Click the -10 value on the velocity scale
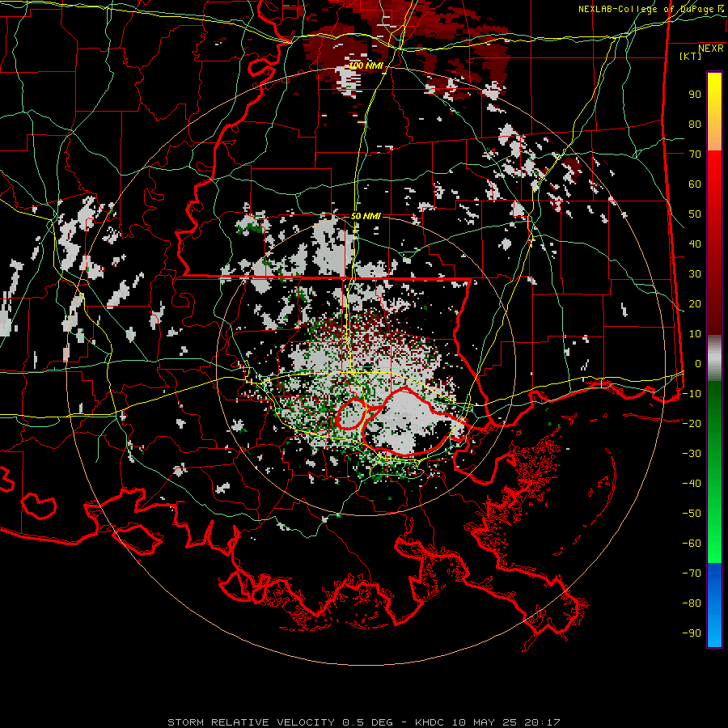Screen dimensions: 728x728 pos(692,394)
